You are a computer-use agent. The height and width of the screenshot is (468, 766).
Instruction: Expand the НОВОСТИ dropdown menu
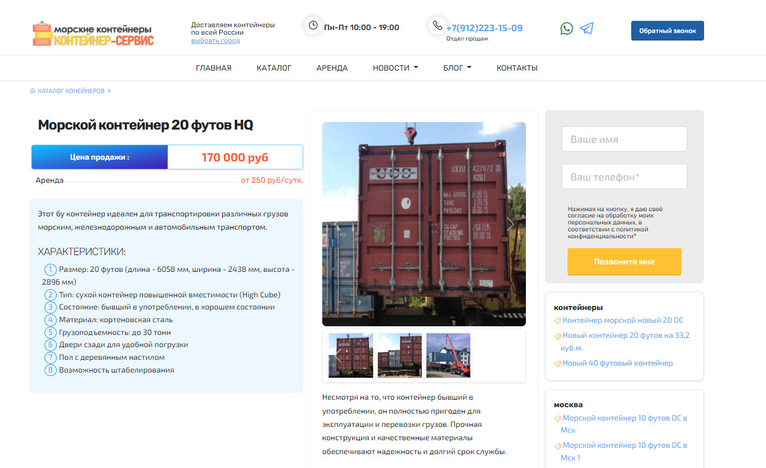[395, 68]
